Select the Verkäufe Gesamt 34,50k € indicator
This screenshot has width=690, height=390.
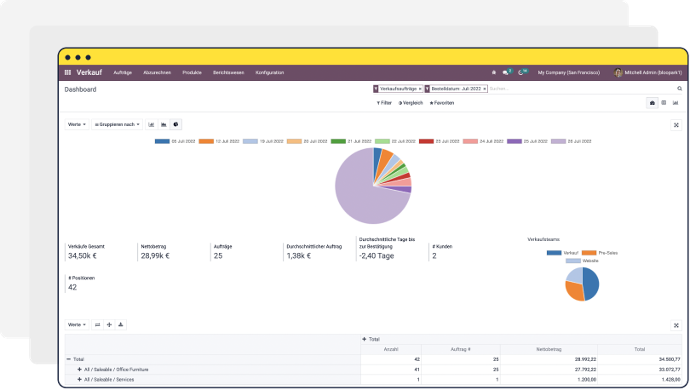click(86, 252)
